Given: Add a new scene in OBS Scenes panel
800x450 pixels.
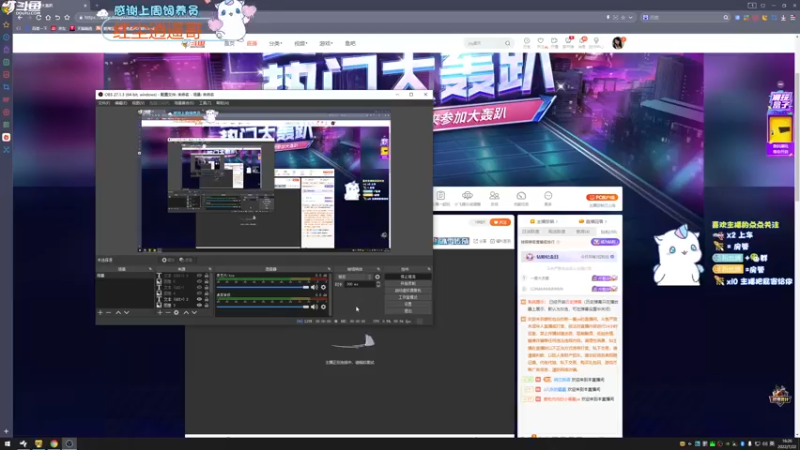Looking at the screenshot, I should point(100,312).
